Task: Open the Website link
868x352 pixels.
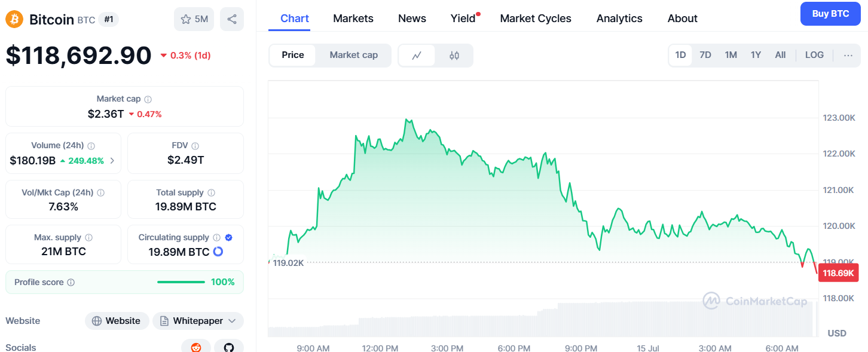Action: pyautogui.click(x=117, y=321)
